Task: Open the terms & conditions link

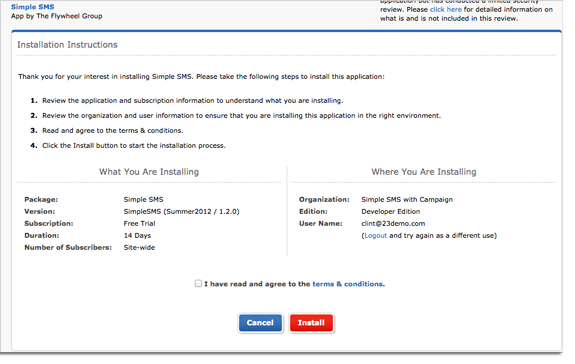Action: [348, 284]
